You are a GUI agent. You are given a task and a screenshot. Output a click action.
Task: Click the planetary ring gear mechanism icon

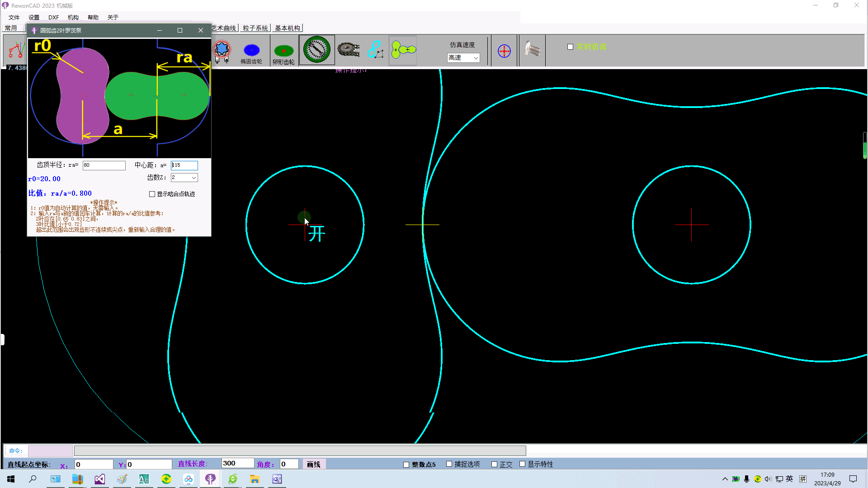point(316,50)
